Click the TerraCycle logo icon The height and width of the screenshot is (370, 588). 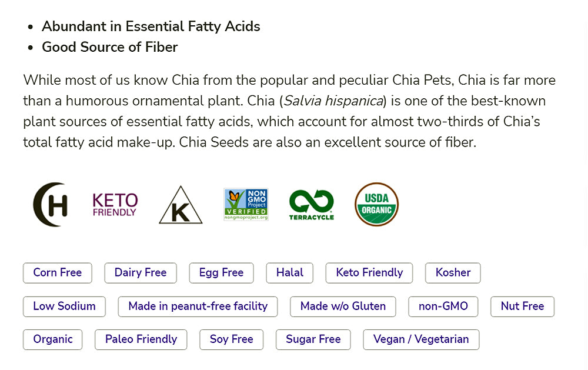[311, 205]
